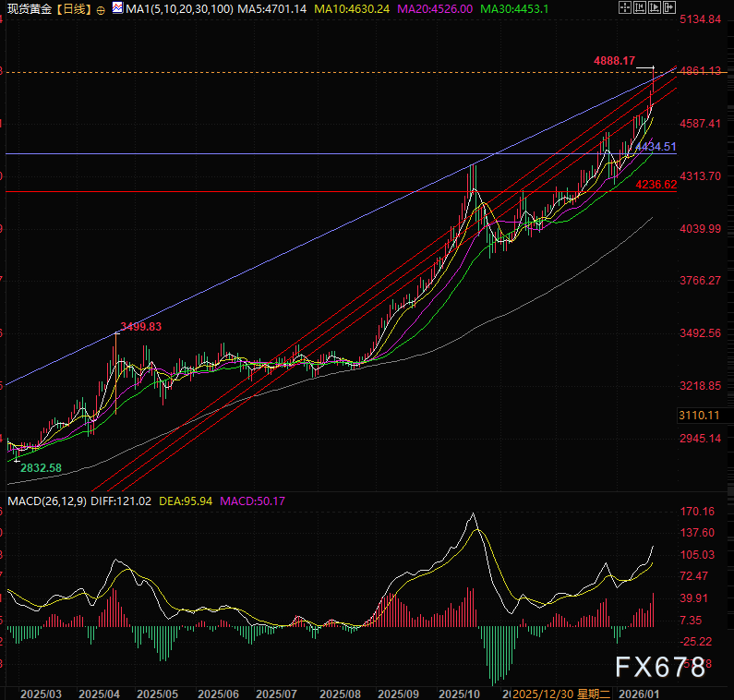Click the 3499.83 peak price label
This screenshot has height=700, width=734.
point(141,326)
